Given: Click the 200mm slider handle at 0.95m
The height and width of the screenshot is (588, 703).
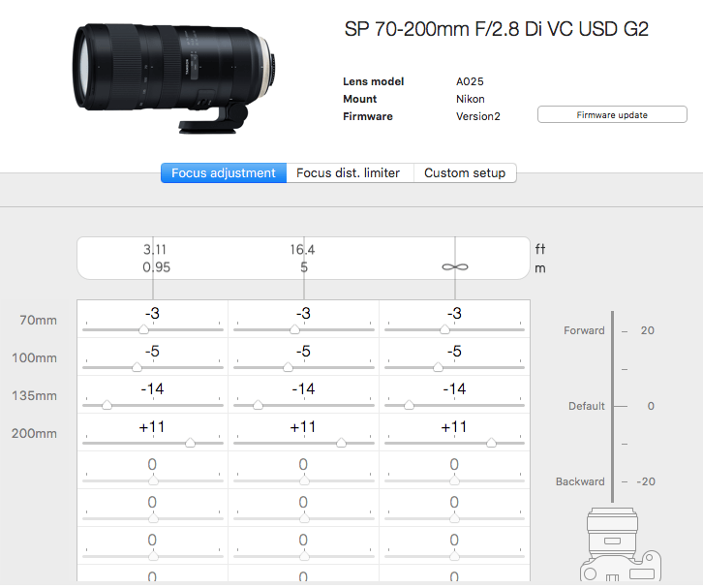Looking at the screenshot, I should tap(190, 443).
